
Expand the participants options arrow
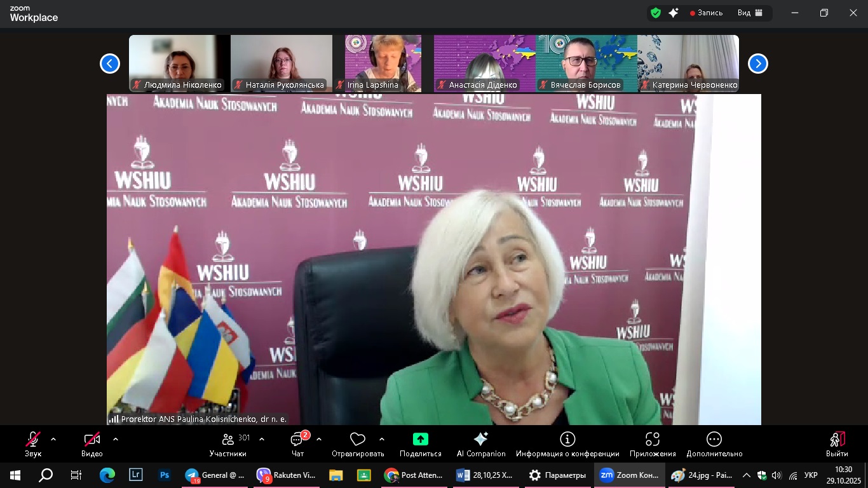(262, 439)
